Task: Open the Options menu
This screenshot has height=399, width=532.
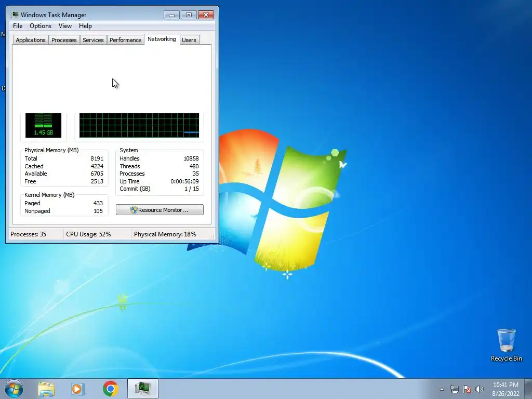Action: pos(41,26)
